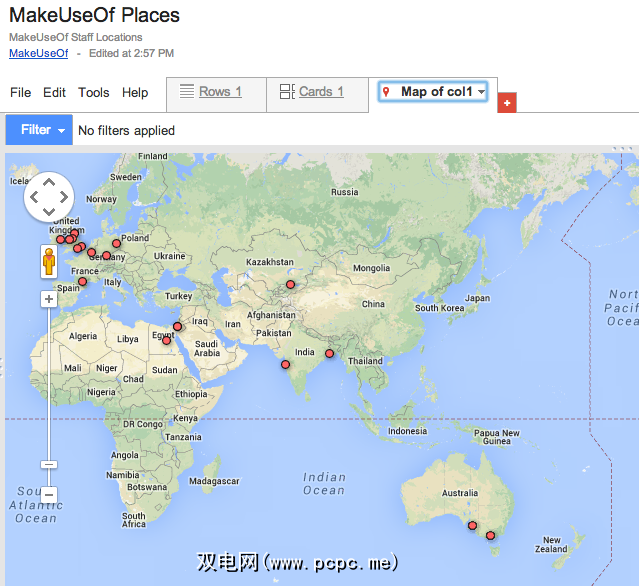Pan the map down with the arrow
This screenshot has width=639, height=586.
pyautogui.click(x=49, y=211)
